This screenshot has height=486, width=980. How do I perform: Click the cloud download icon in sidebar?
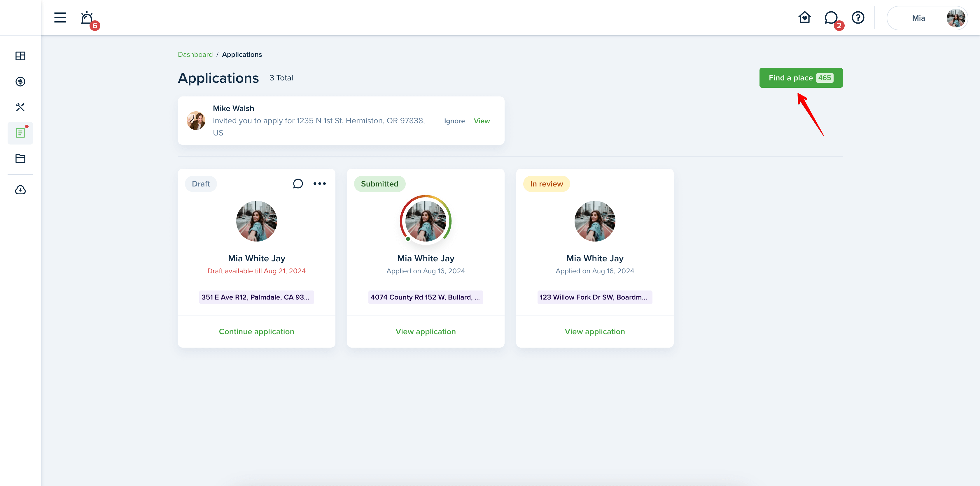(20, 190)
